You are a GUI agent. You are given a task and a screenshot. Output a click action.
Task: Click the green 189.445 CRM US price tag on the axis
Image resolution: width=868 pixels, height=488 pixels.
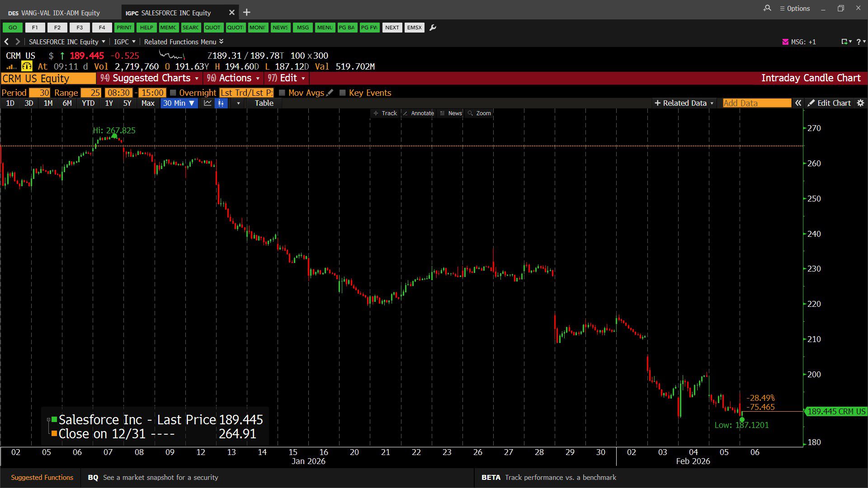tap(835, 412)
